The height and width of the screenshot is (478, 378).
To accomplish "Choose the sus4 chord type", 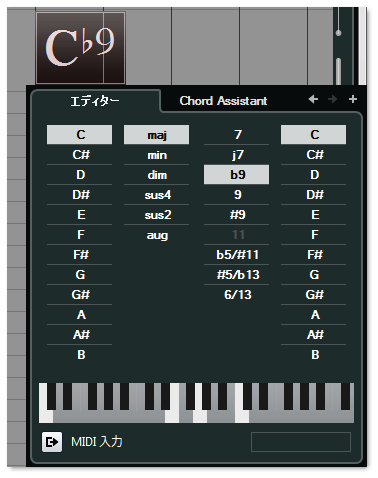I will coord(156,195).
